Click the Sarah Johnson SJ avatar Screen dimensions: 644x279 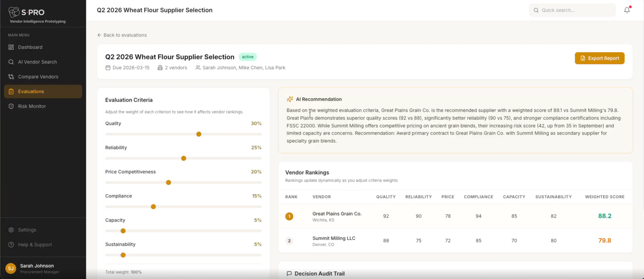11,268
